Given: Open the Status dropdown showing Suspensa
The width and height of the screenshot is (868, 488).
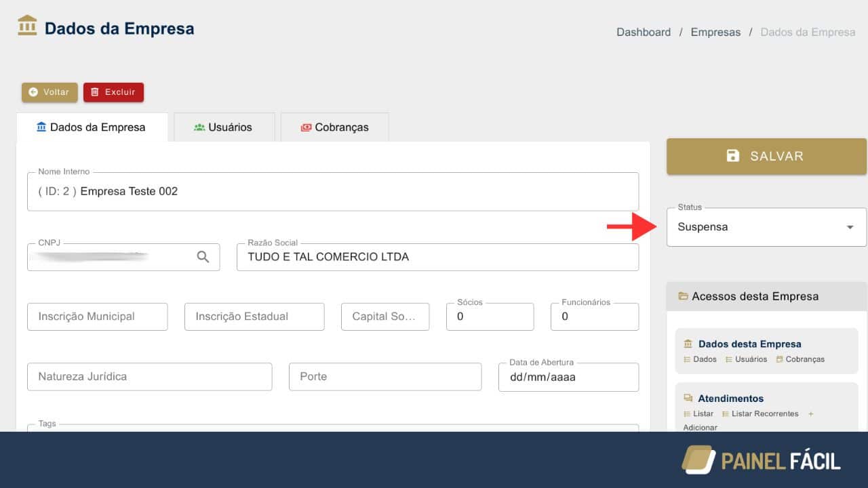Looking at the screenshot, I should pos(766,227).
